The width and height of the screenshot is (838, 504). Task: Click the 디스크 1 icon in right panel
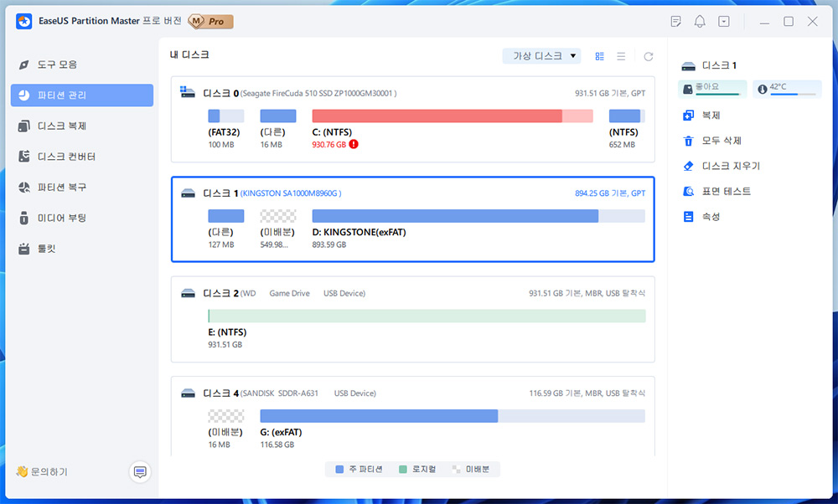[688, 65]
